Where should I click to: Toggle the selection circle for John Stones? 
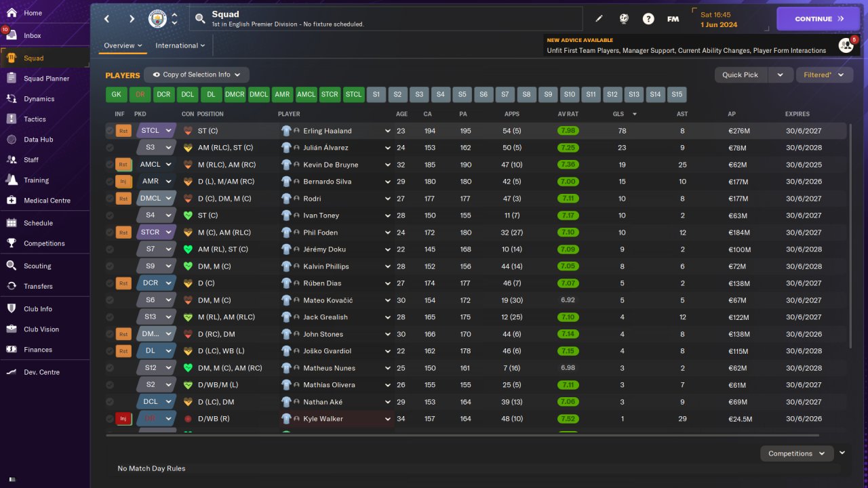click(x=110, y=334)
